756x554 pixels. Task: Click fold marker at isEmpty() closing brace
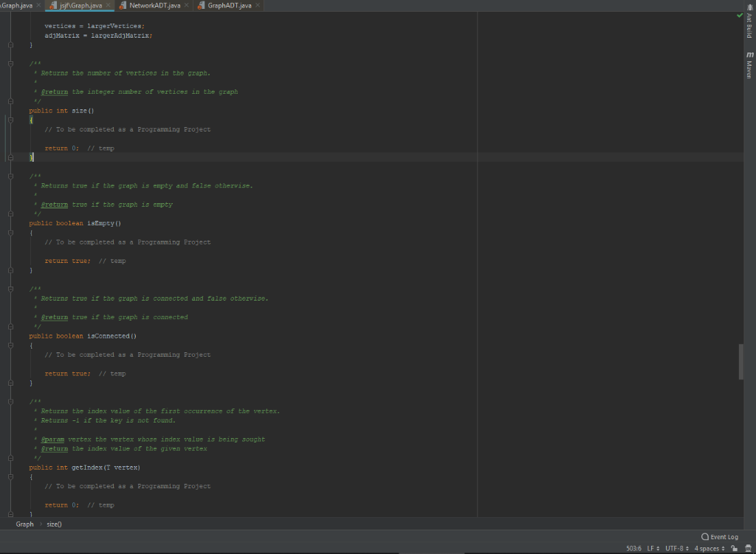tap(10, 270)
